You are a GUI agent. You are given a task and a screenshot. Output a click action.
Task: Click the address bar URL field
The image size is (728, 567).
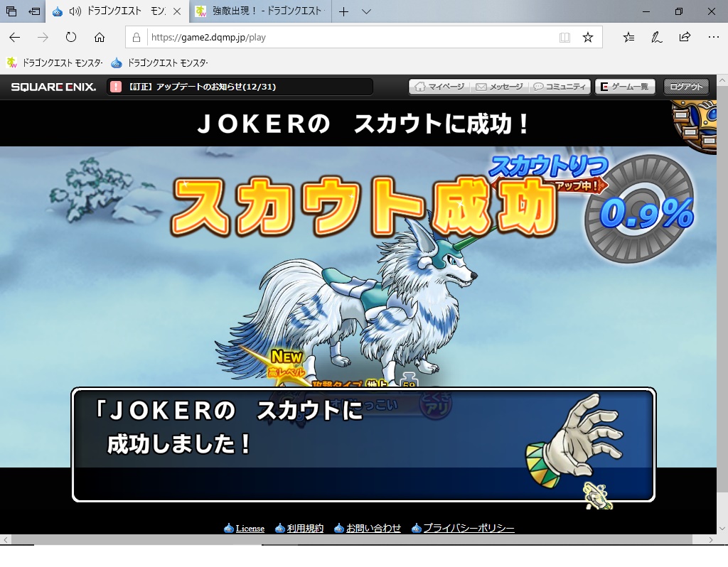coord(341,37)
